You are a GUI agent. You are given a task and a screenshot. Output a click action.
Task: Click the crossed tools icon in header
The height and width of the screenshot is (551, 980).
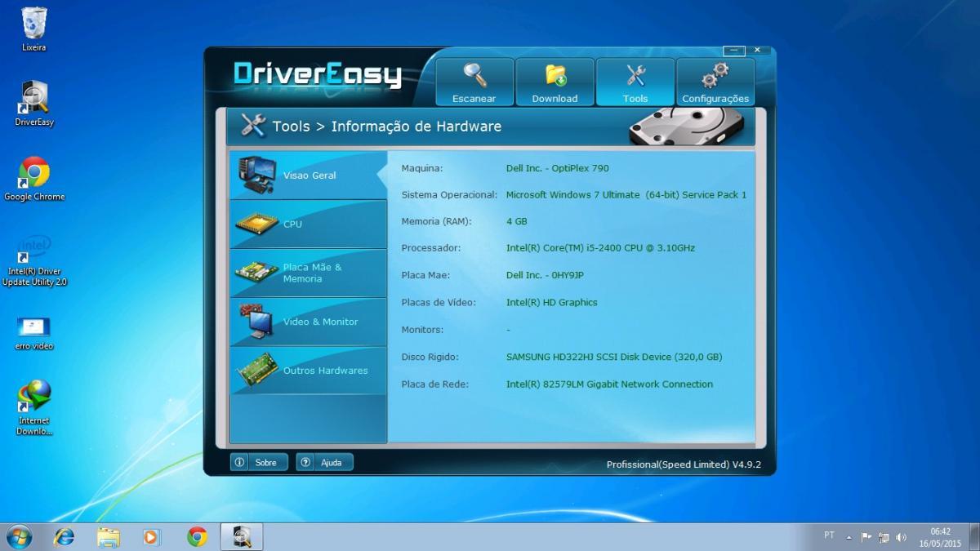coord(253,126)
